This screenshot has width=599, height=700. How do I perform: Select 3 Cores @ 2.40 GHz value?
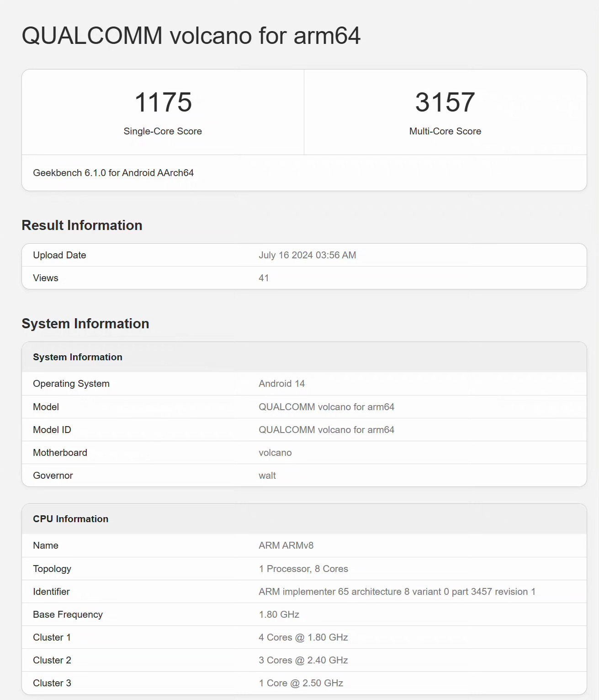coord(303,660)
